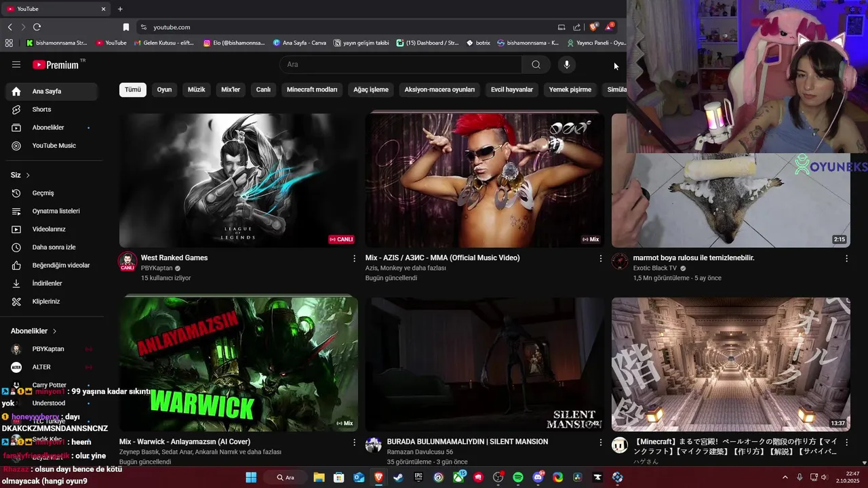Viewport: 868px width, 488px height.
Task: Open Gelen Kutusu Gmail bookmark
Action: 163,43
